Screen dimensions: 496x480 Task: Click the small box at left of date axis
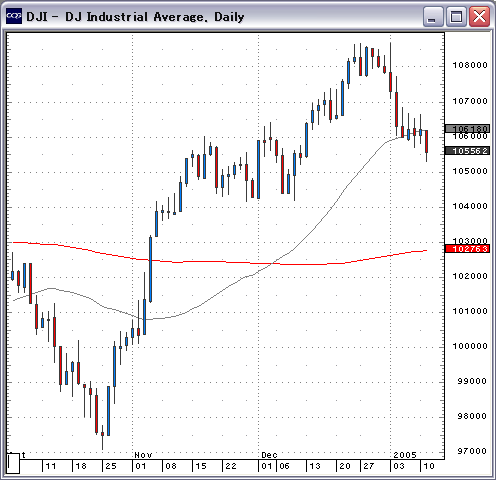(x=13, y=463)
